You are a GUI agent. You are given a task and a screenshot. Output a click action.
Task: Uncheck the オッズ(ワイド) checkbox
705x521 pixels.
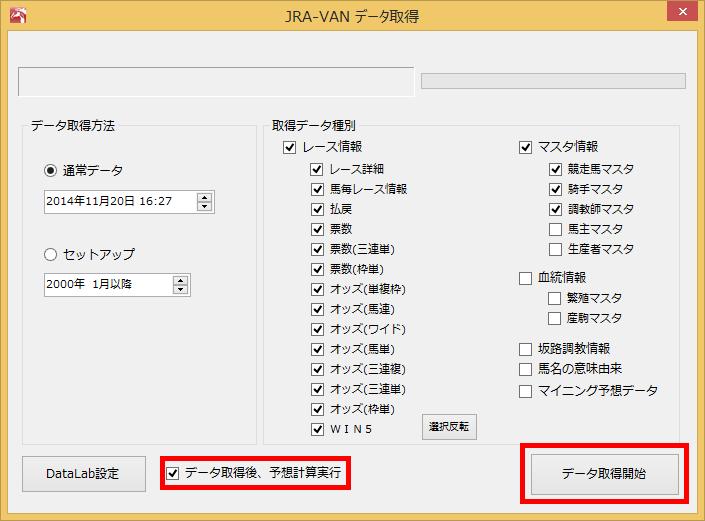[x=317, y=329]
